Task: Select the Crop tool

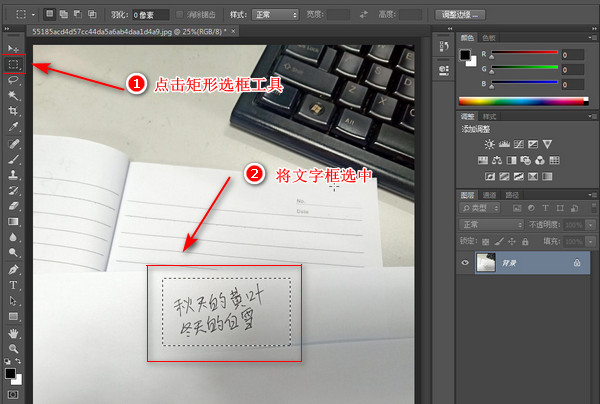Action: 13,111
